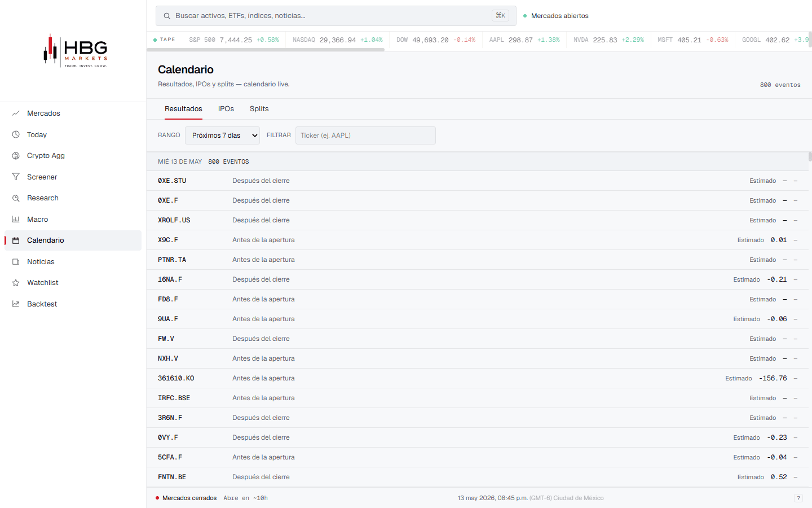Click the 0XE.F ticker row
Screen dimensions: 812x508
coord(478,200)
